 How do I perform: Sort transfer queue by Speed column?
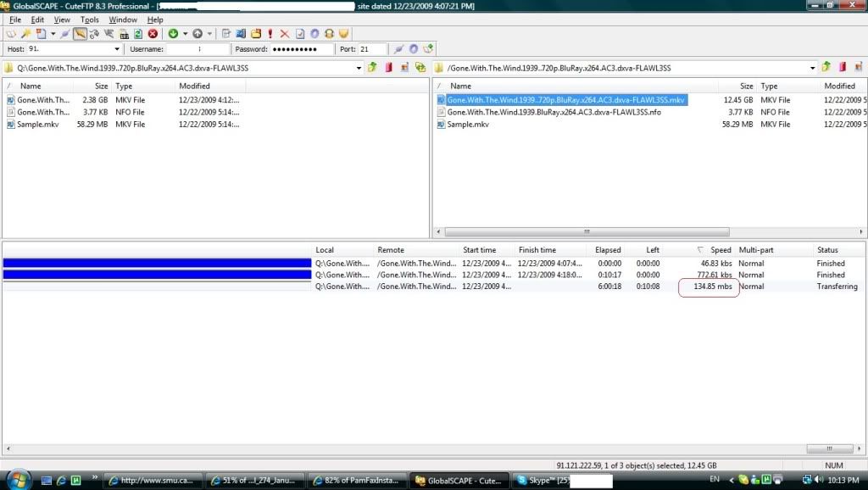(x=720, y=250)
